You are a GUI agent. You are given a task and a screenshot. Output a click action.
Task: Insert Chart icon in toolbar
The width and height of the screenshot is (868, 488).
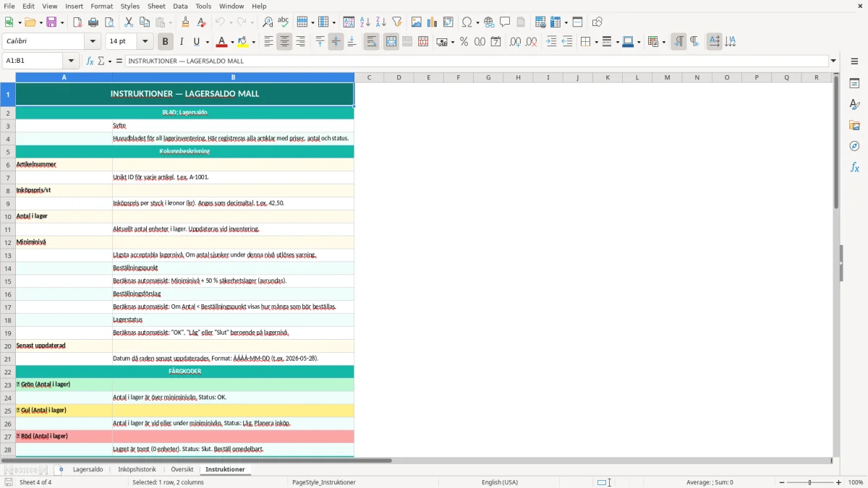pos(433,22)
